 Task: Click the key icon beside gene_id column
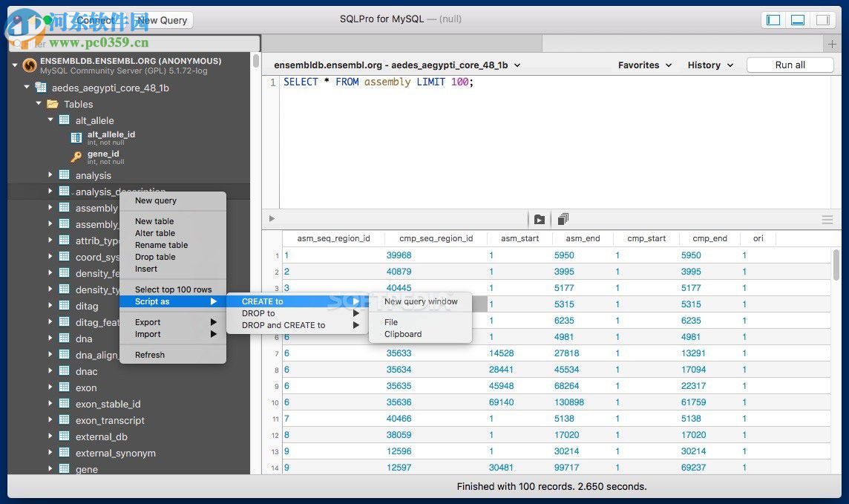click(76, 157)
